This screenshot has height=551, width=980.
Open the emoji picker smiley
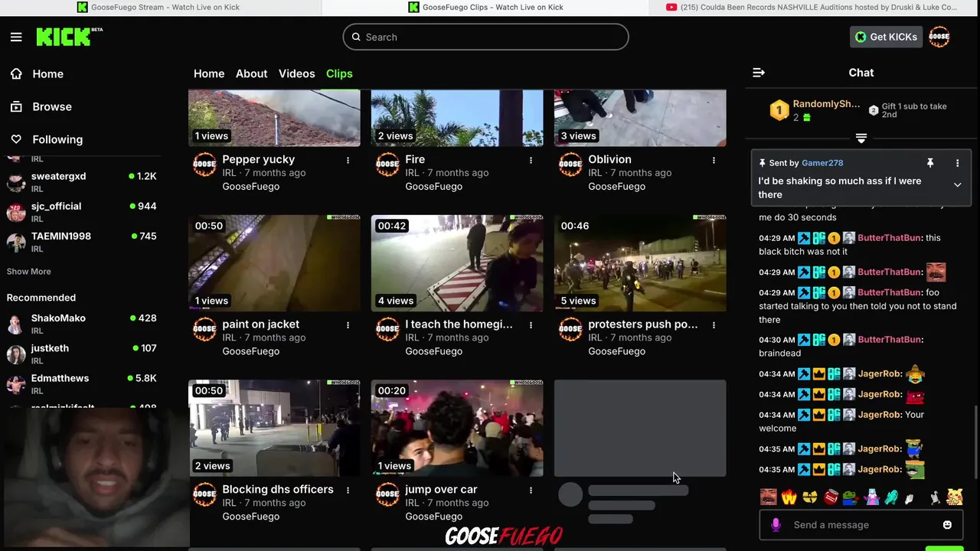(x=947, y=525)
